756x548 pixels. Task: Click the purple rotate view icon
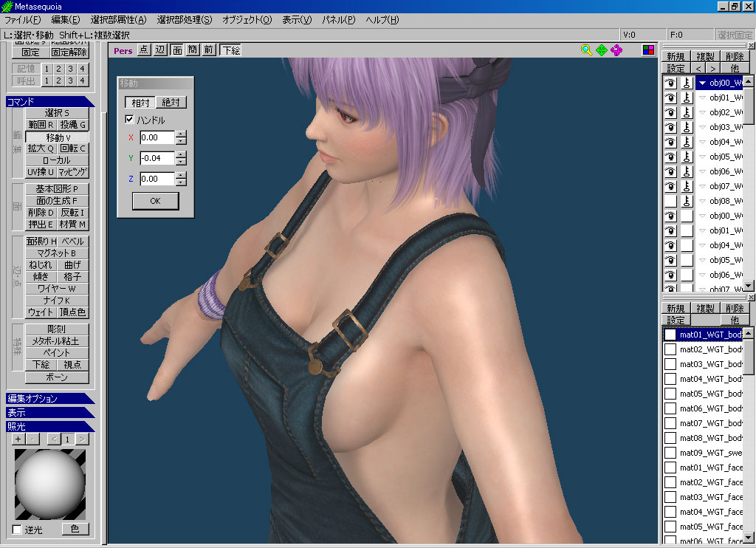[x=616, y=50]
